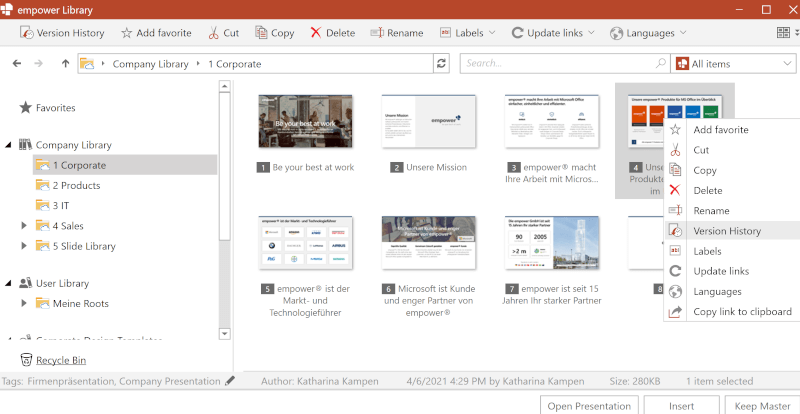Select Favorites in the sidebar
The width and height of the screenshot is (800, 414).
click(55, 108)
